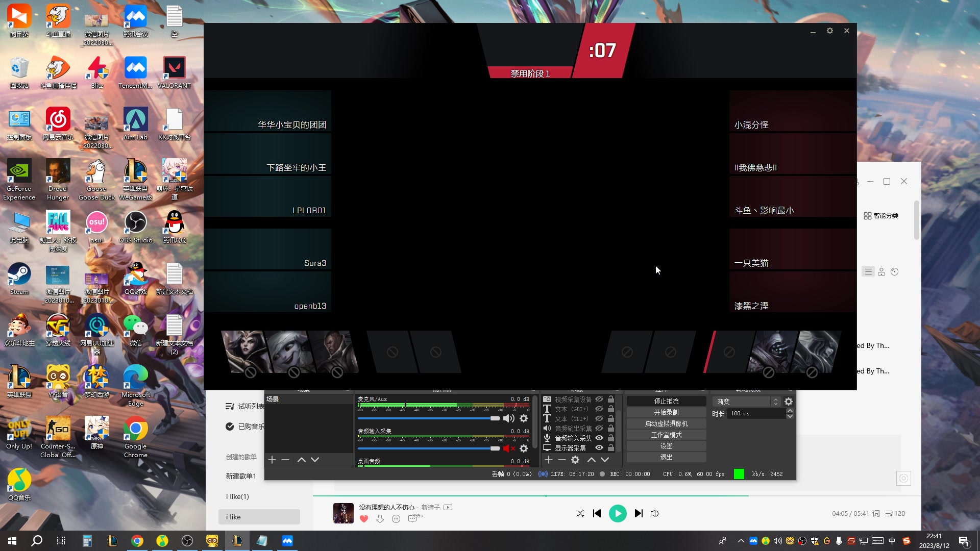The image size is (980, 551).
Task: Increase transition 时长 with up stepper
Action: coord(790,411)
